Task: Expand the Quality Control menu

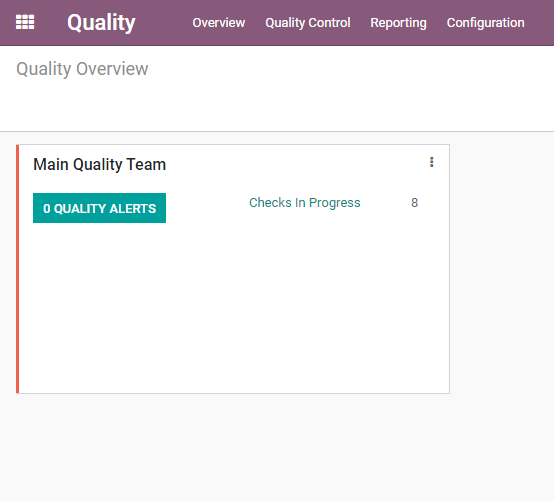Action: 308,23
